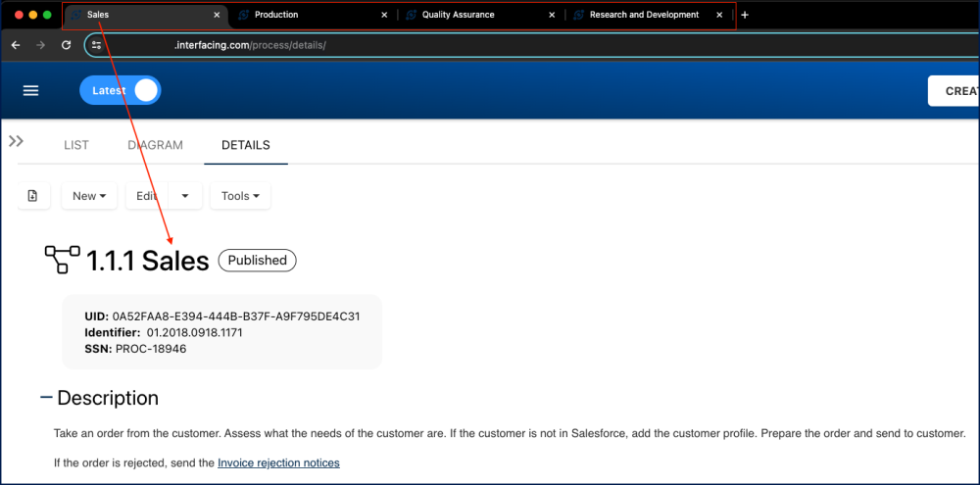Open the New dropdown menu
This screenshot has height=485, width=980.
(x=89, y=196)
